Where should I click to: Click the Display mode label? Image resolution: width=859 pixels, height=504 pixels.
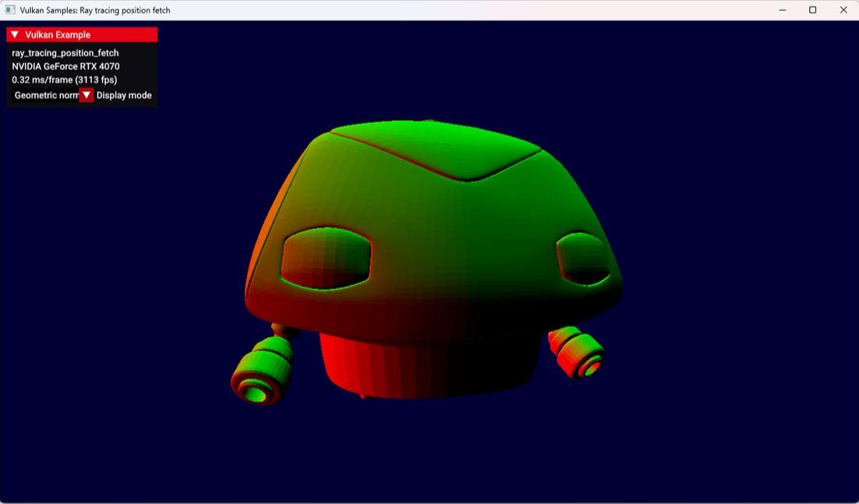124,95
